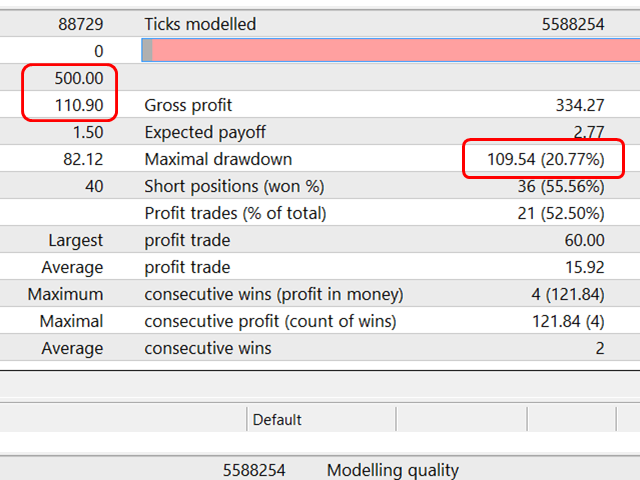
Task: Select the value 1.50
Action: [88, 132]
